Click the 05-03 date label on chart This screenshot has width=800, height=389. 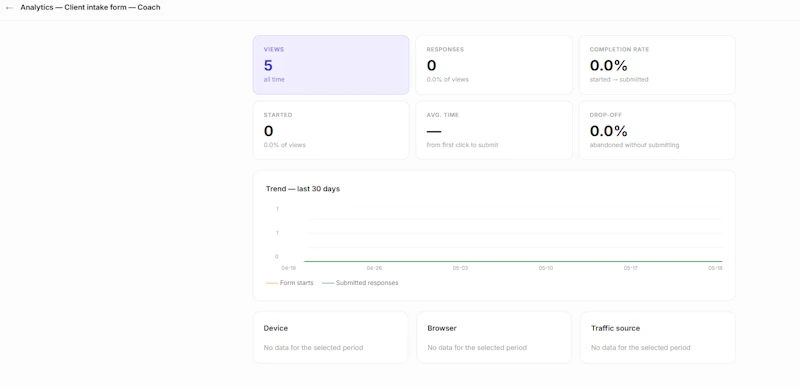click(460, 268)
